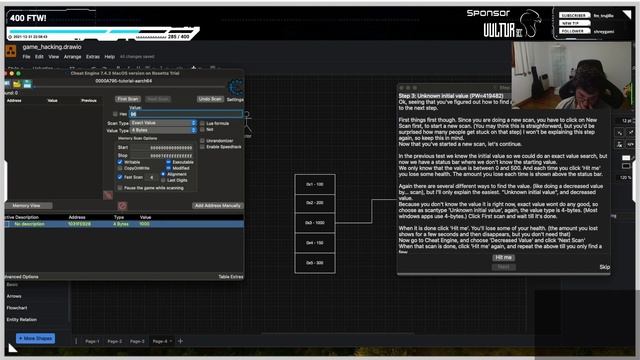
Task: Expand the Basic shape category
Action: 12,284
